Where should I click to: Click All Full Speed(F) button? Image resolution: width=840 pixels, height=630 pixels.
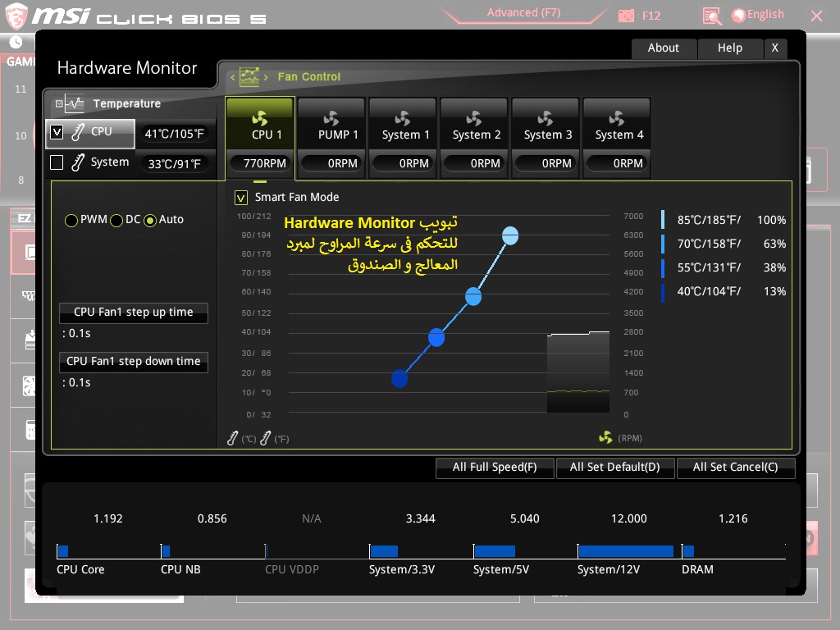[x=495, y=467]
